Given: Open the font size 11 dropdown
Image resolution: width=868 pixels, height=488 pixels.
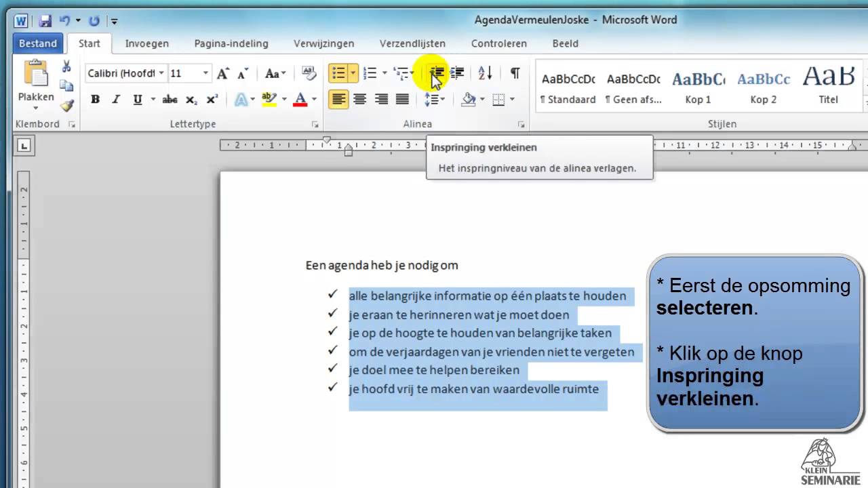Looking at the screenshot, I should click(205, 73).
